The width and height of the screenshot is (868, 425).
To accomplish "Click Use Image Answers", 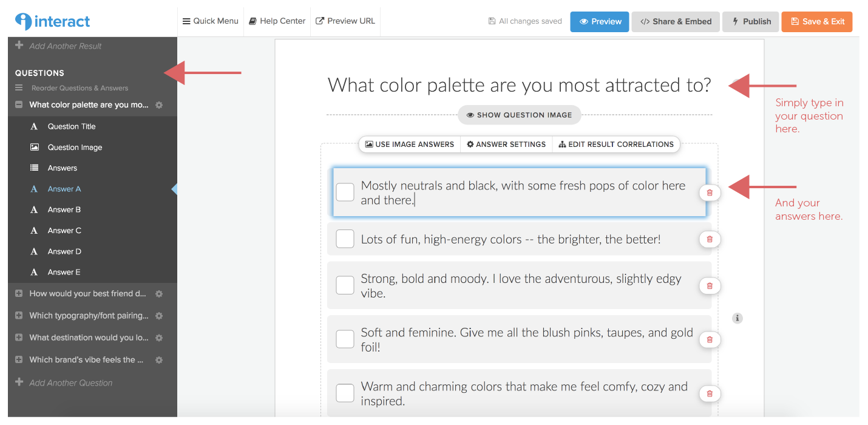I will pos(410,144).
